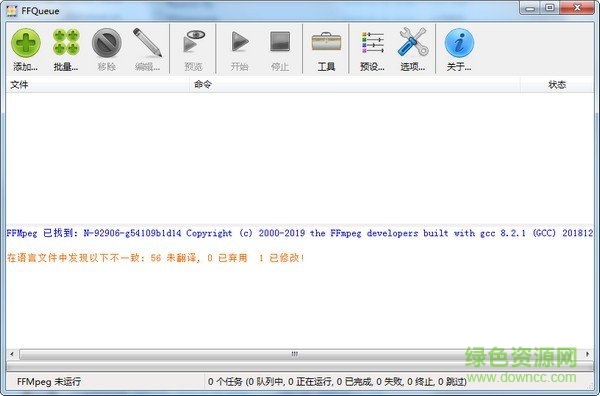
Task: Click the FFQueue title bar app icon
Action: (x=11, y=11)
